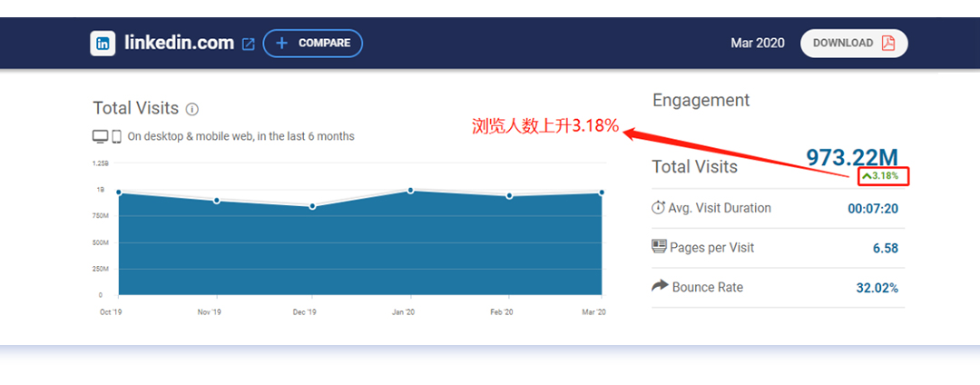The height and width of the screenshot is (385, 980).
Task: Click the Oct '19 x-axis label
Action: coord(110,311)
